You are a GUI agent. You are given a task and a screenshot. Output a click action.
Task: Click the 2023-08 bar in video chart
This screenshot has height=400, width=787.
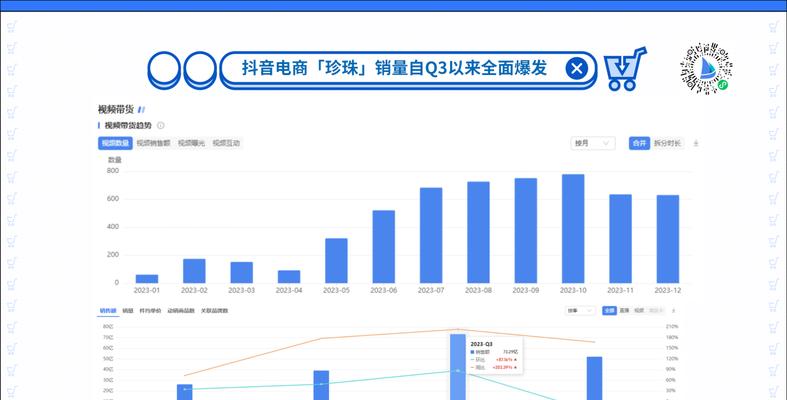pos(478,232)
